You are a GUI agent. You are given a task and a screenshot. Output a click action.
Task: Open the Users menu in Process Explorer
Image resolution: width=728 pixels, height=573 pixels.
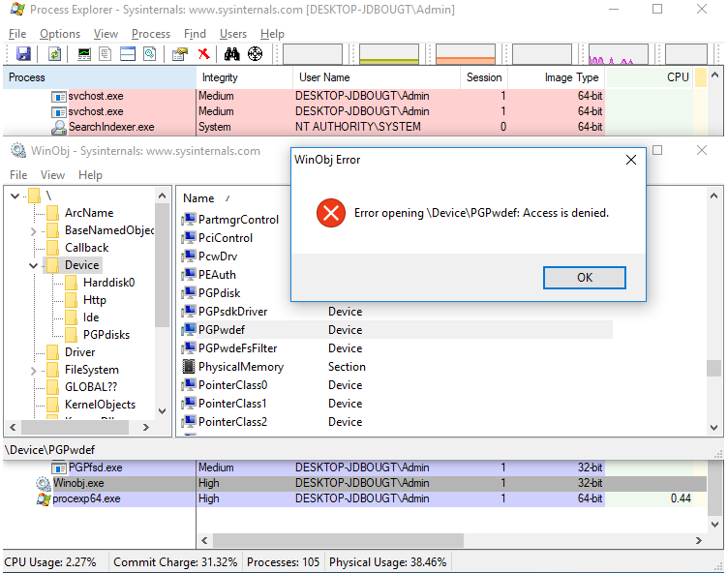coord(233,34)
